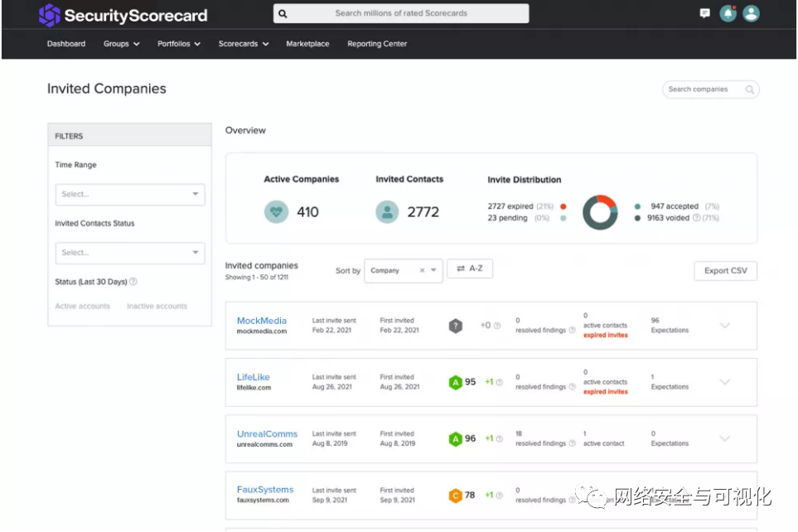Expand the UnrealComms row
Image resolution: width=798 pixels, height=532 pixels.
pyautogui.click(x=725, y=438)
